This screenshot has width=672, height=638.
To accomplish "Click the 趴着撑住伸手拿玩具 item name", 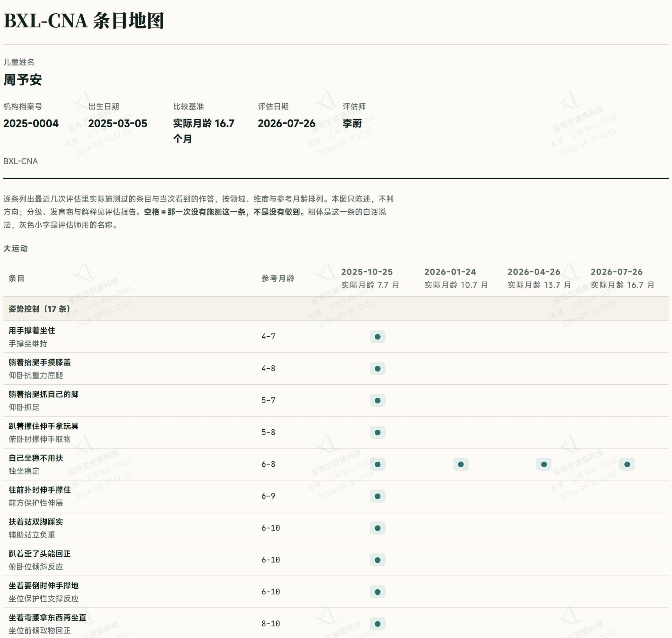I will (x=44, y=426).
